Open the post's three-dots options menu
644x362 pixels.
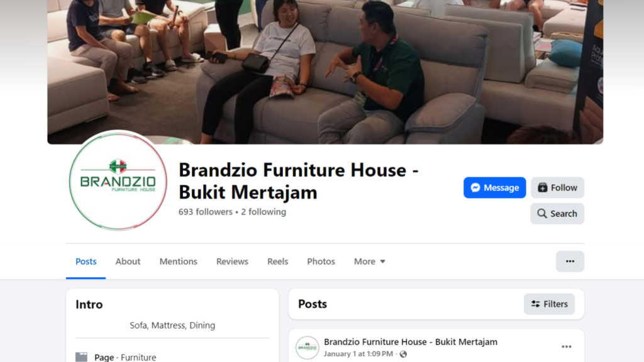(x=567, y=347)
